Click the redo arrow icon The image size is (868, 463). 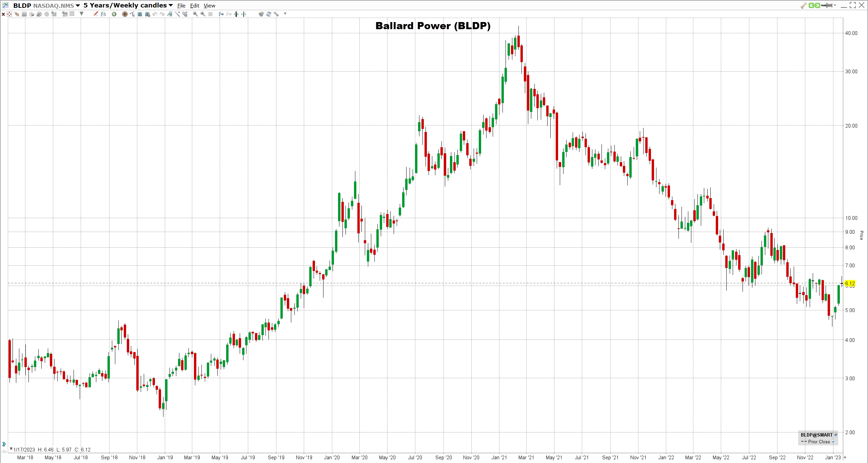point(162,14)
